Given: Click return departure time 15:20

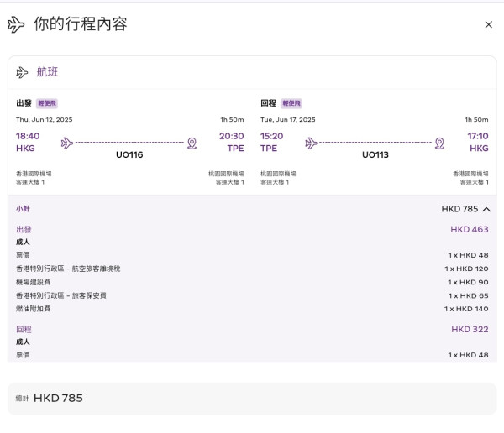Looking at the screenshot, I should coord(272,136).
